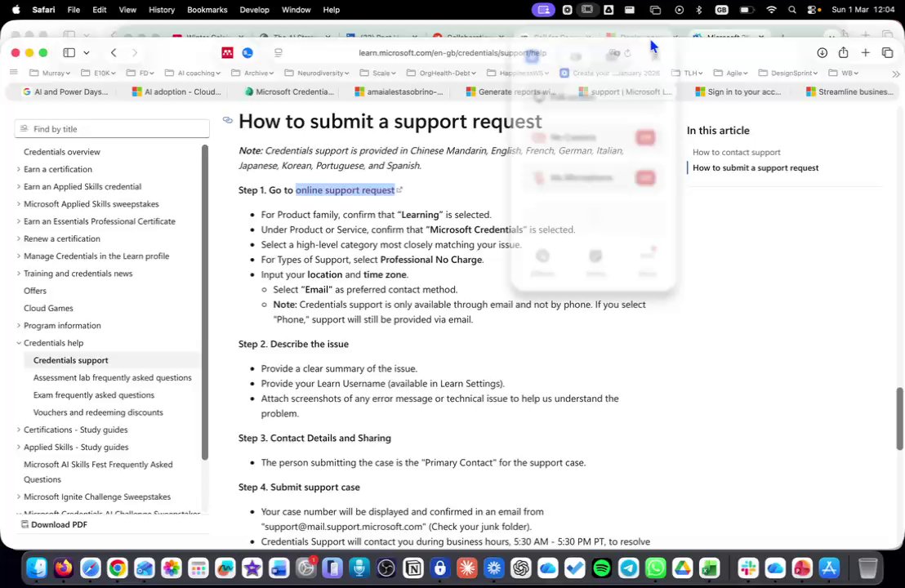Image resolution: width=905 pixels, height=588 pixels.
Task: Show the tab overview icon
Action: click(888, 52)
